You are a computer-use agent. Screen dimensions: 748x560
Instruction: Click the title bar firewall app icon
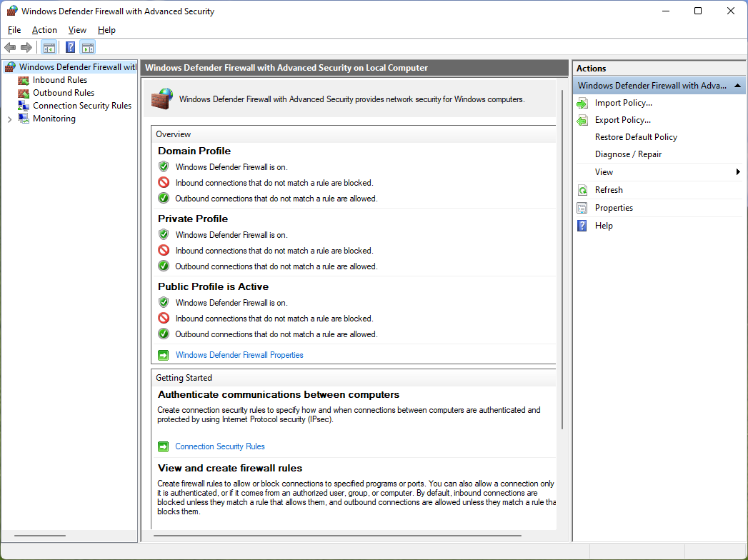pos(12,11)
